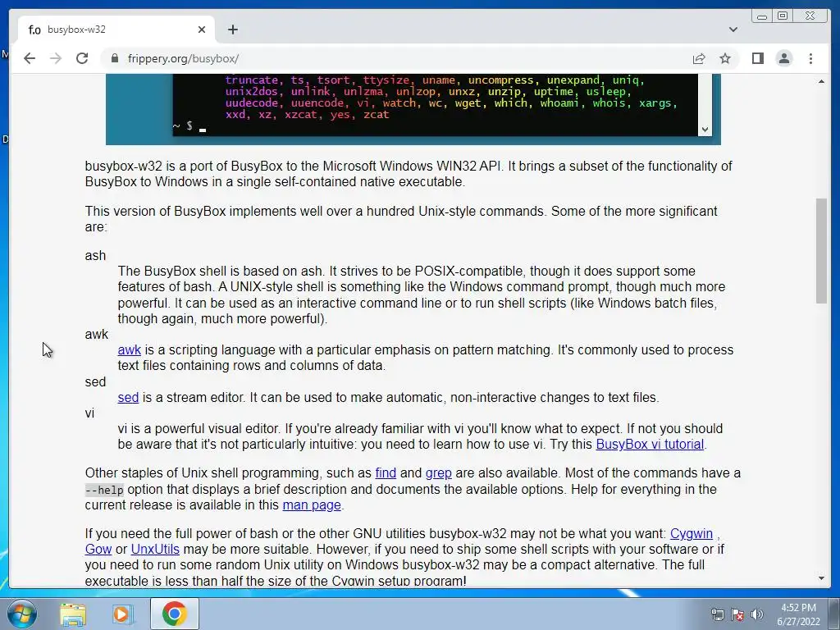Open the browser side panel
Screen dimensions: 840x630
click(x=757, y=58)
